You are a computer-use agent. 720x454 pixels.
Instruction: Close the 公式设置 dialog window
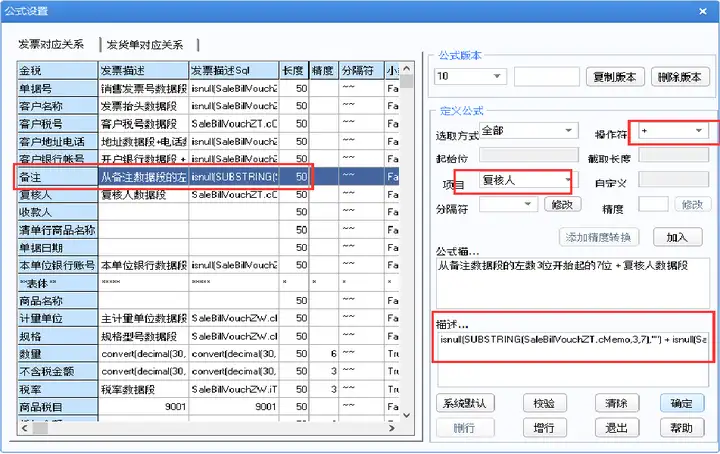pos(703,11)
